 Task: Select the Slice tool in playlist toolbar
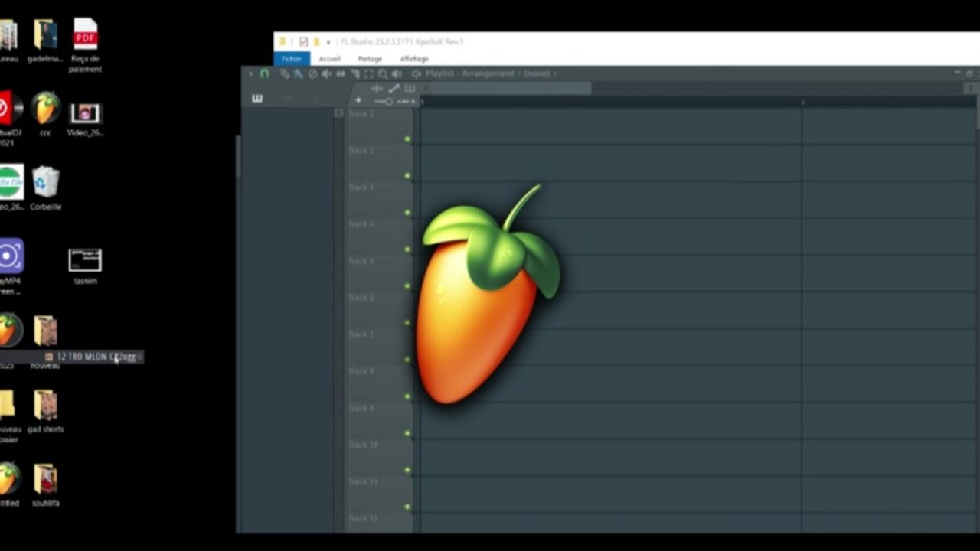[355, 73]
